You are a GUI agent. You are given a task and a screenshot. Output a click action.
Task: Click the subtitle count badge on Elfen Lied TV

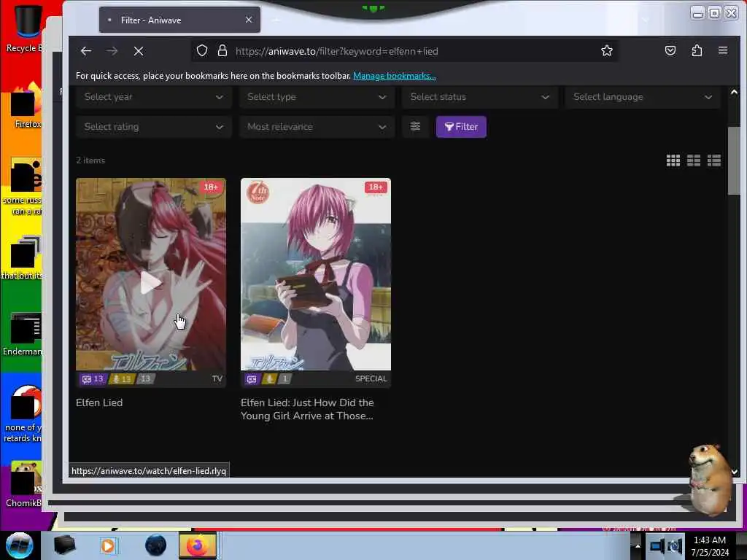click(93, 379)
